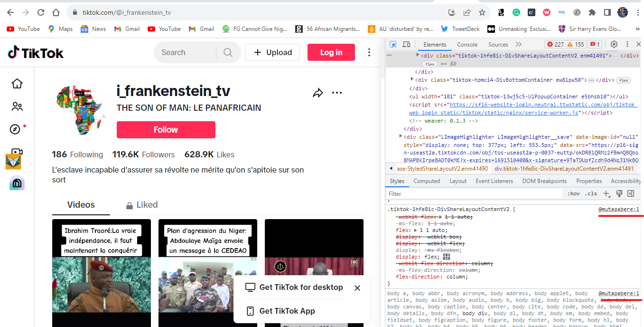Choose Get TikTok for desktop

(294, 287)
